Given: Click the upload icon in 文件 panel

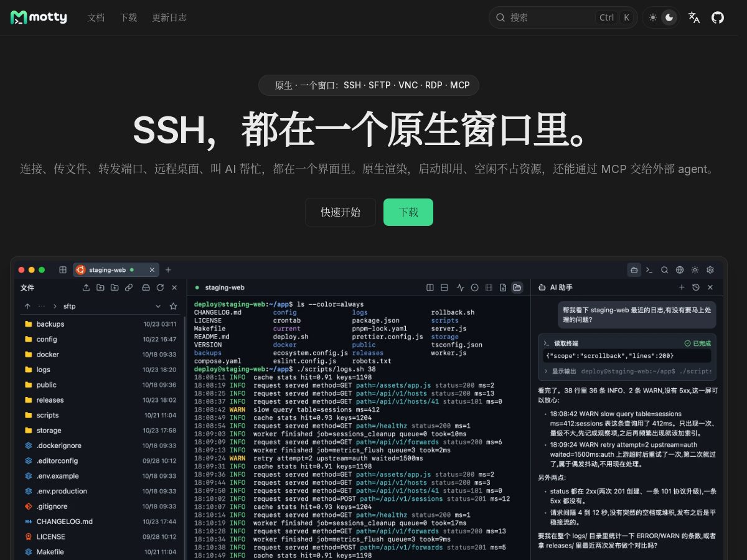Looking at the screenshot, I should 86,287.
